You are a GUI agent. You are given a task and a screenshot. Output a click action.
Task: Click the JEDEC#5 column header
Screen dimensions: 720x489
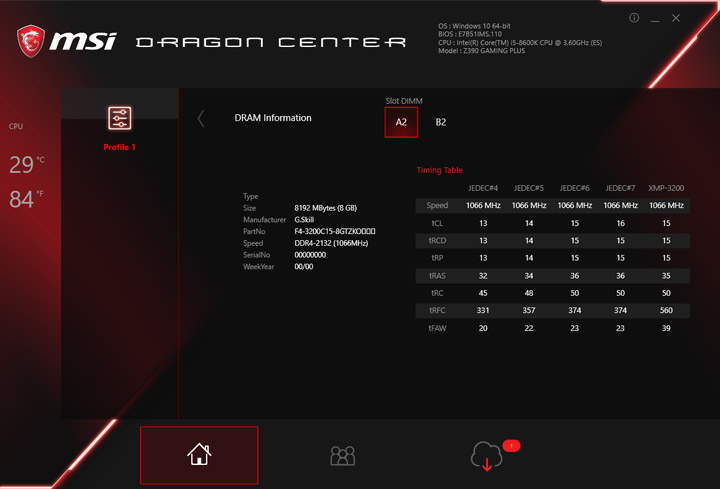pos(529,188)
